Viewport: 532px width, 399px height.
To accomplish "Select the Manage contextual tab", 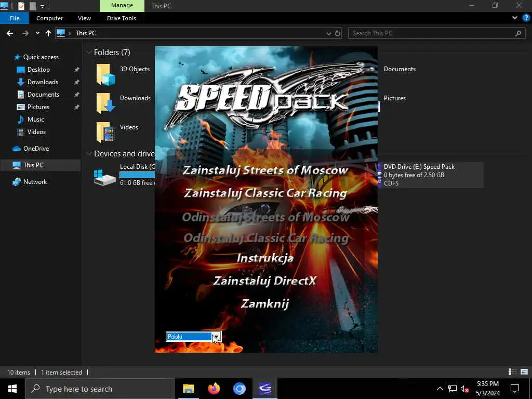I will 122,6.
